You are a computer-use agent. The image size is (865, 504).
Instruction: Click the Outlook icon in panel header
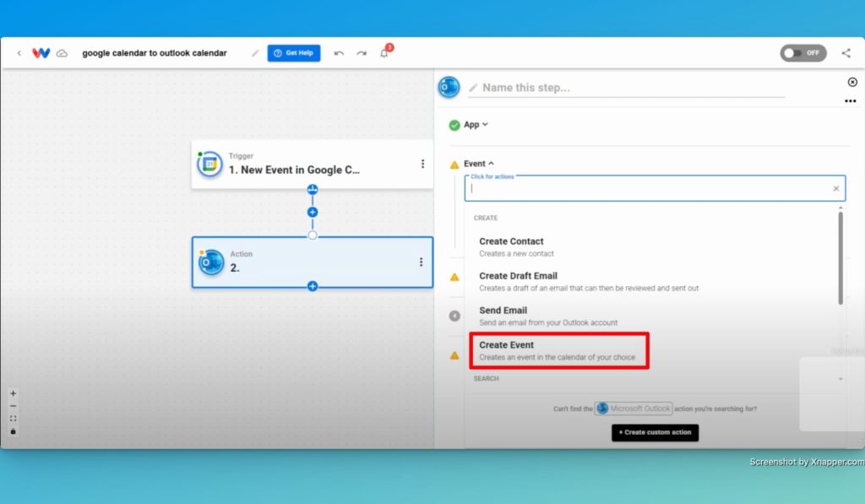pos(449,87)
